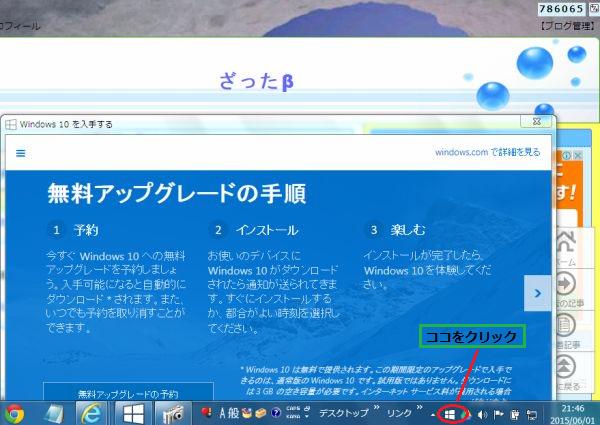This screenshot has width=600, height=425.
Task: Click the network connection tray icon
Action: pyautogui.click(x=532, y=414)
